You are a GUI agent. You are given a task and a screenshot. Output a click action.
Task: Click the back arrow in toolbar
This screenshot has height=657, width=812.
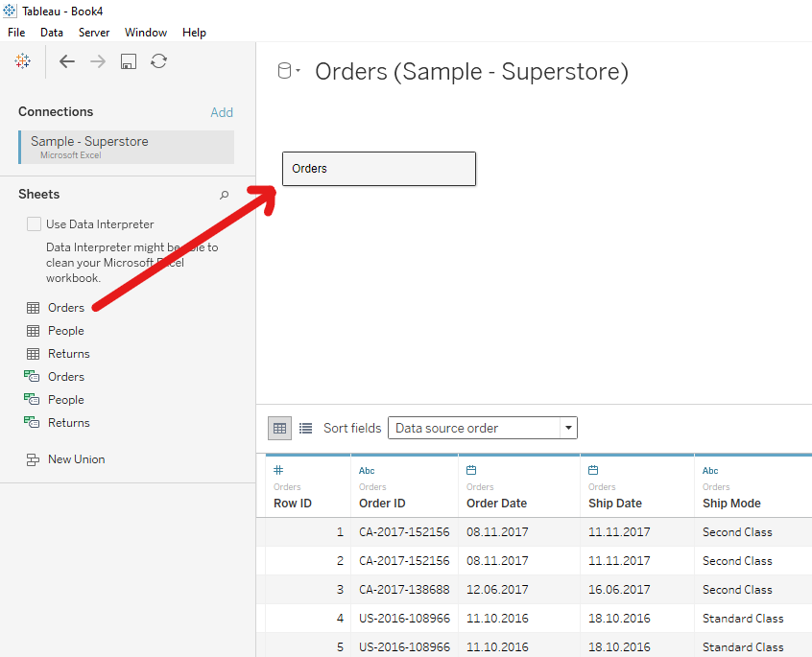click(67, 61)
